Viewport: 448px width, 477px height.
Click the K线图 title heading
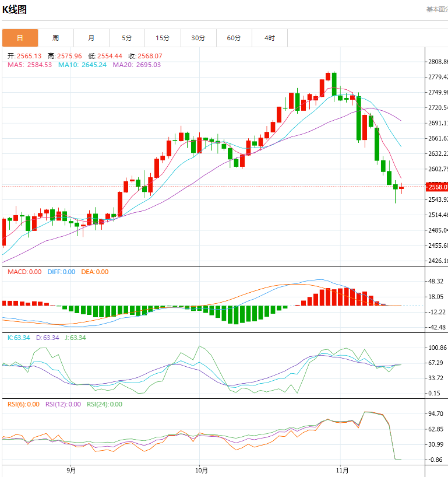pyautogui.click(x=15, y=10)
